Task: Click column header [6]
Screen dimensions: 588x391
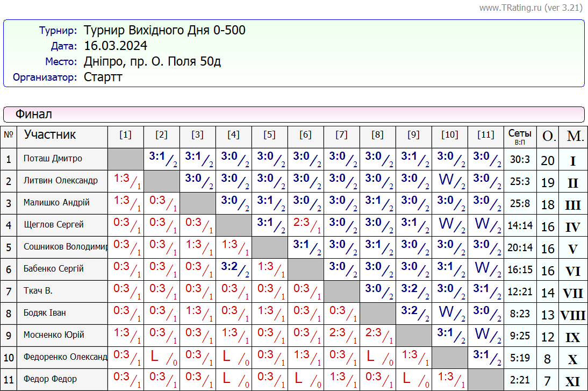Action: [305, 135]
